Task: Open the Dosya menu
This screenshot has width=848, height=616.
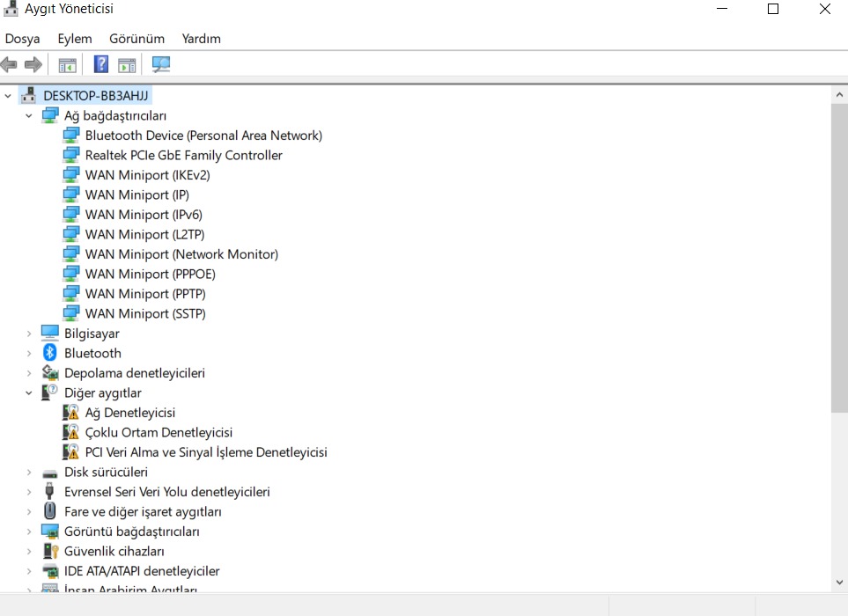Action: coord(22,39)
